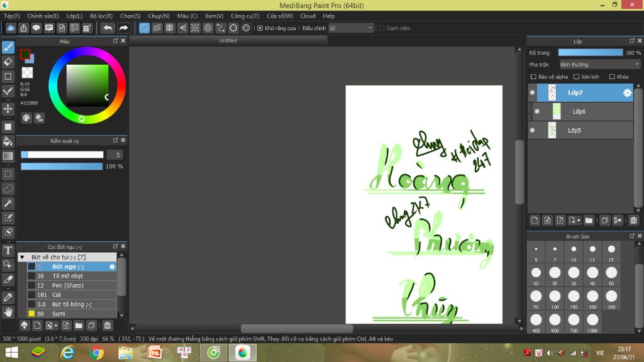Viewport: 644px width, 362px height.
Task: Select the Magic Wand tool
Action: click(x=8, y=203)
